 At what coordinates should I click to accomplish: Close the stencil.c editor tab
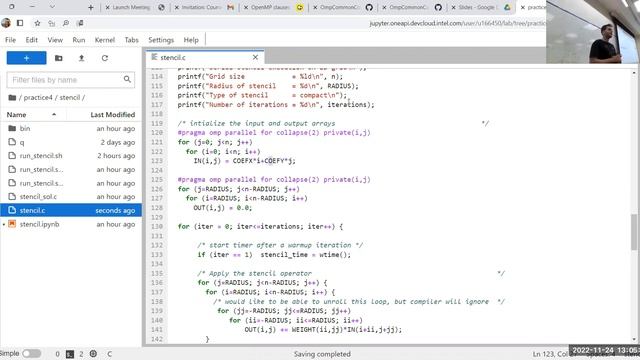(255, 57)
